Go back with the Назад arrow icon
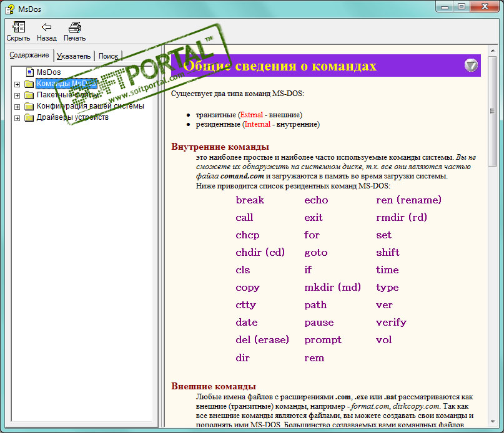The width and height of the screenshot is (504, 433). pos(47,27)
